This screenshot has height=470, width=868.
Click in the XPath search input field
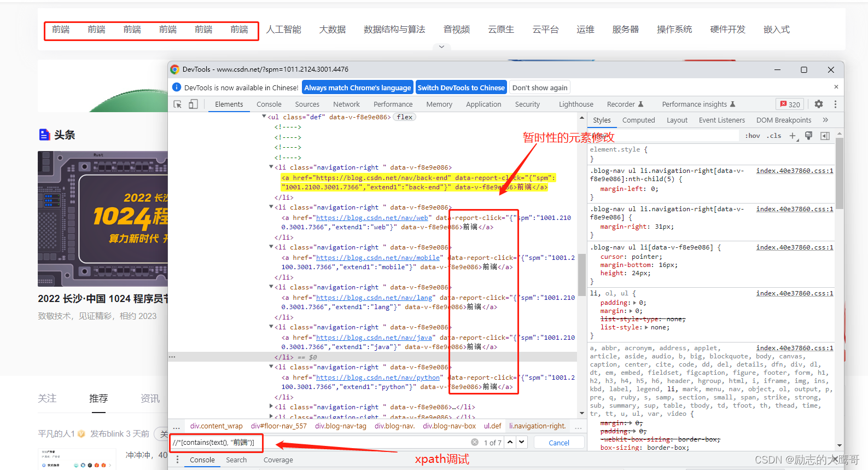tap(320, 442)
